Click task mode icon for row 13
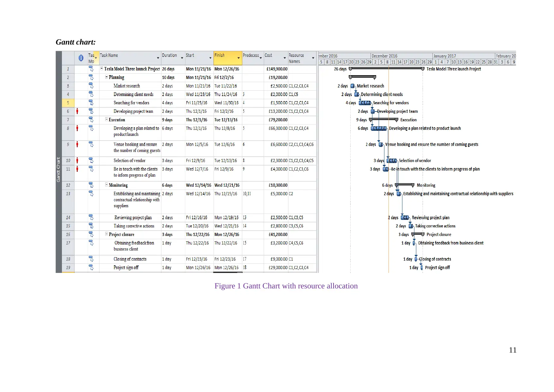This screenshot has height=392, width=554. tap(91, 194)
